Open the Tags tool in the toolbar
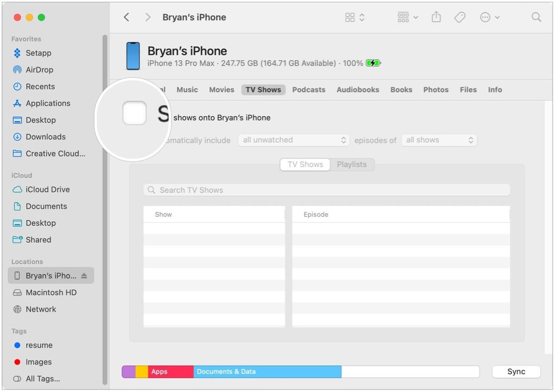556x392 pixels. tap(460, 17)
